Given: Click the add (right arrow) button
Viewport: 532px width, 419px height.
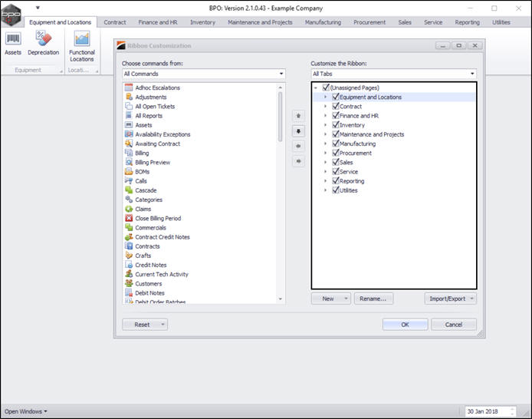Looking at the screenshot, I should point(298,161).
